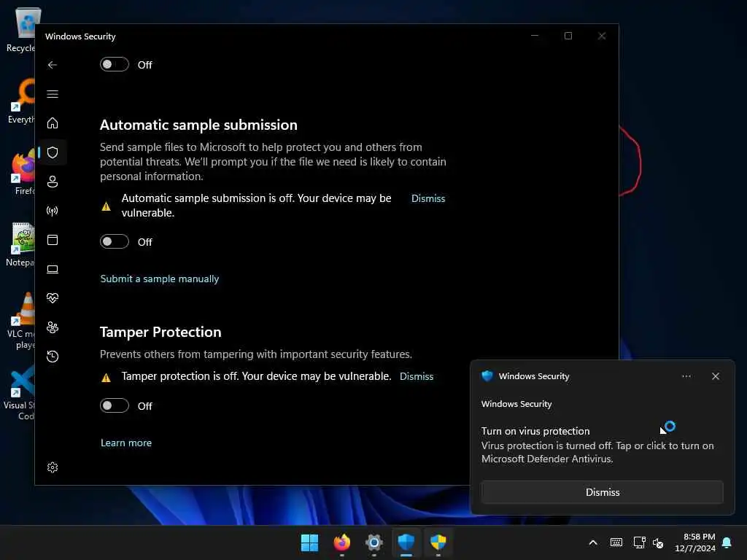This screenshot has width=747, height=560.
Task: Open Firefox from the taskbar
Action: click(341, 542)
